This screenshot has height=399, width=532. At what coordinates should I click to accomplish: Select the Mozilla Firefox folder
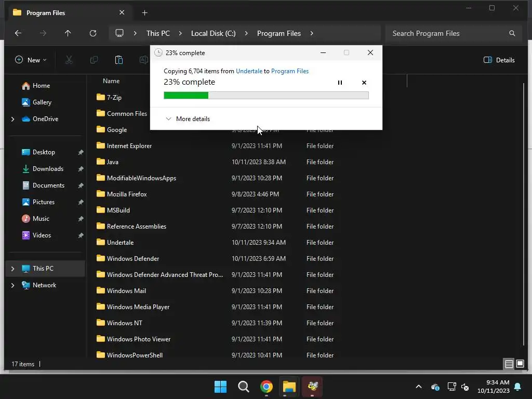point(127,194)
